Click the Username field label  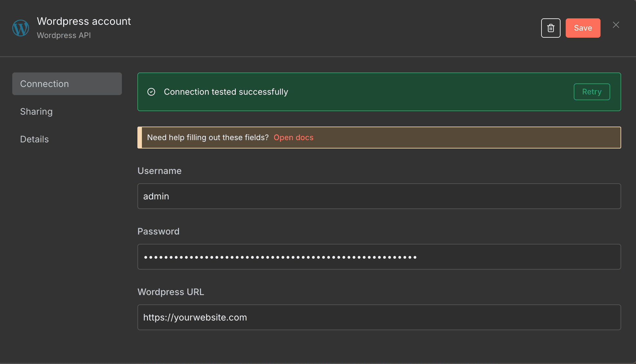click(159, 171)
